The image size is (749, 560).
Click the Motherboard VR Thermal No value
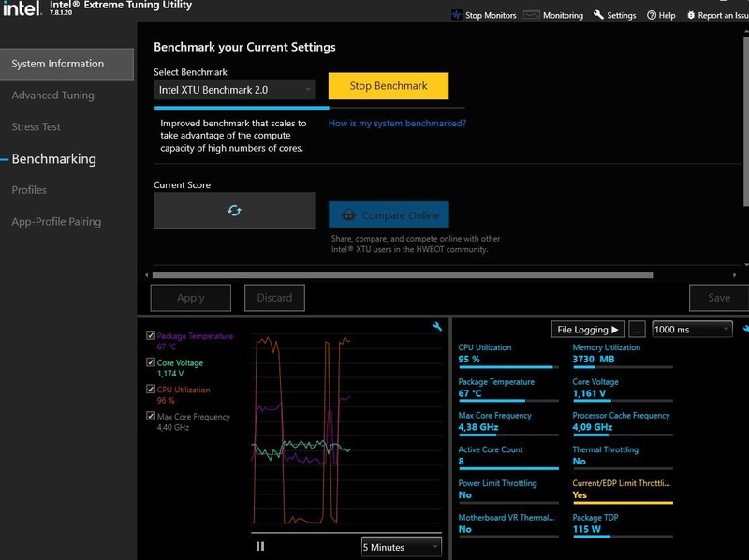pyautogui.click(x=464, y=529)
